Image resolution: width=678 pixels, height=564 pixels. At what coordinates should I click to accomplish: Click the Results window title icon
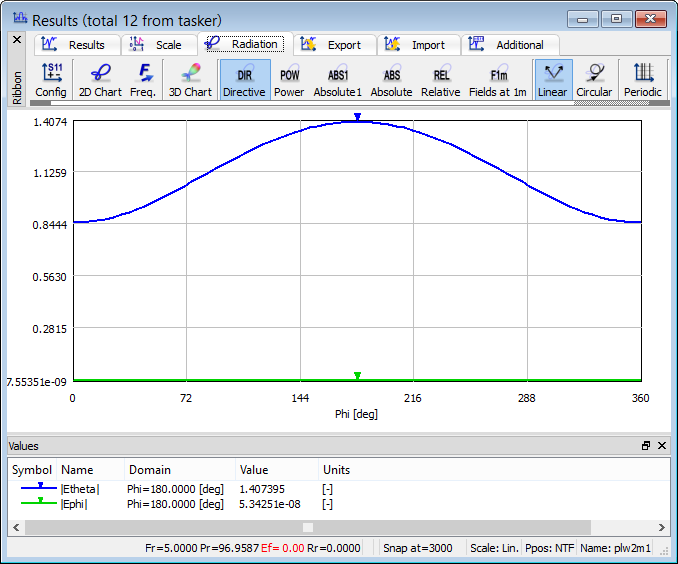[x=20, y=18]
